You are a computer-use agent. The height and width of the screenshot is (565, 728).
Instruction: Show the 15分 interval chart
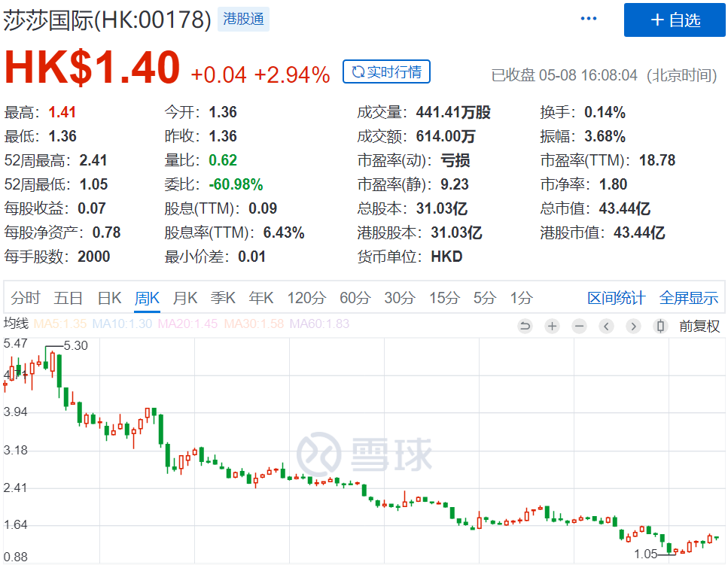pos(444,298)
